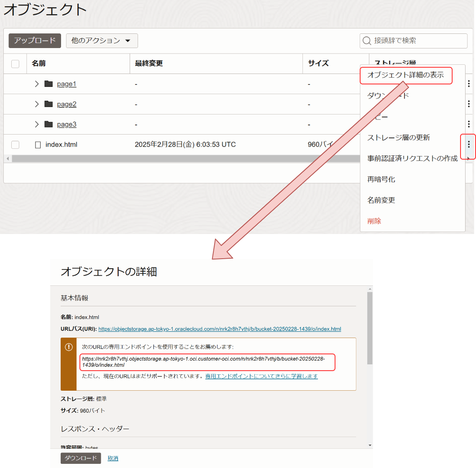Open actions menu for index.html row
476x468 pixels.
469,145
